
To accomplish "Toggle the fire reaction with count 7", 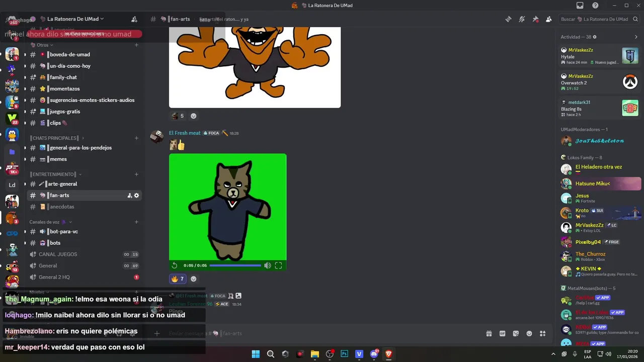I will (x=178, y=279).
